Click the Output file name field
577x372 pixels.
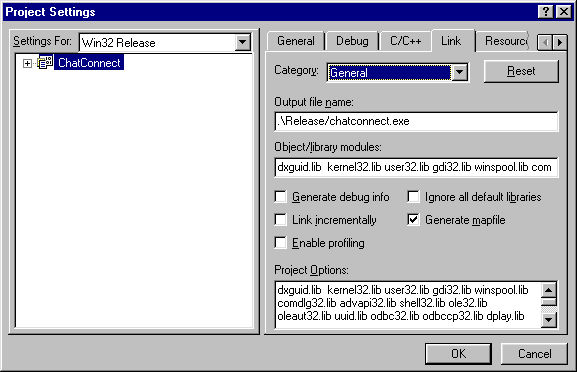416,121
